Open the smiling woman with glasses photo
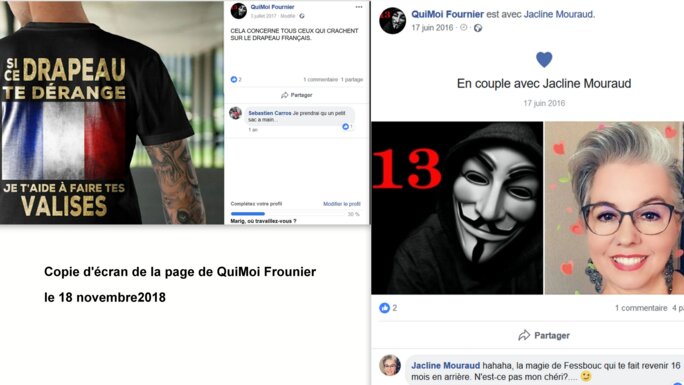 614,208
